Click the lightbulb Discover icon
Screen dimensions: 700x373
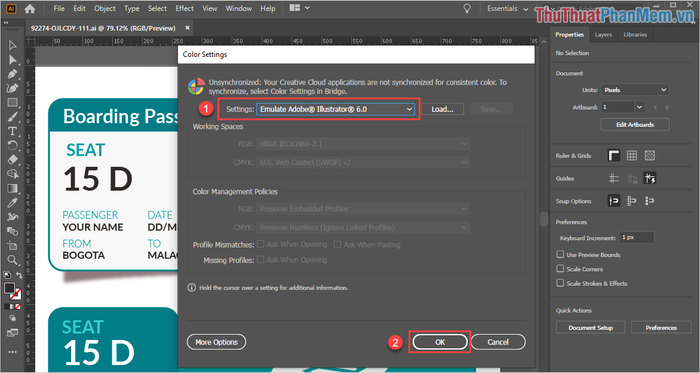pos(467,8)
